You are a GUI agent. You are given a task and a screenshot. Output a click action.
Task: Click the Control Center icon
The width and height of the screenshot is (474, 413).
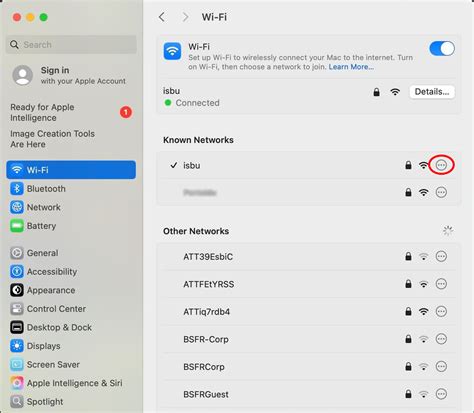(17, 309)
